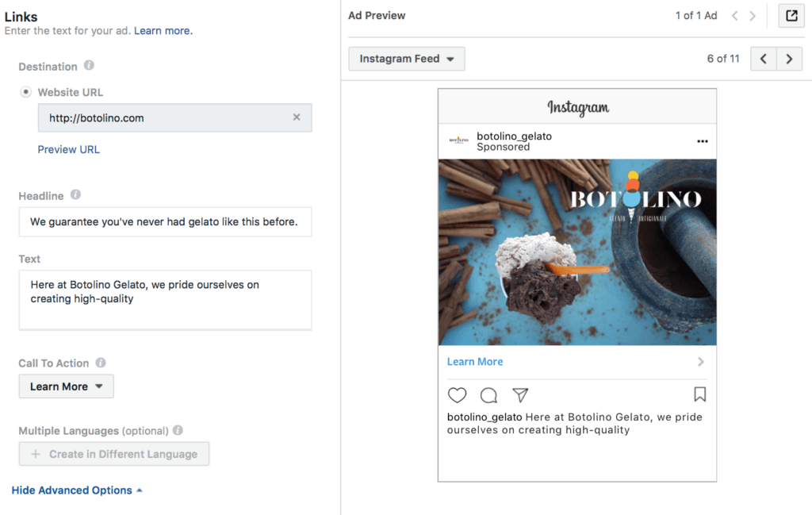The image size is (812, 515).
Task: Click the Multiple Languages info icon
Action: [178, 431]
